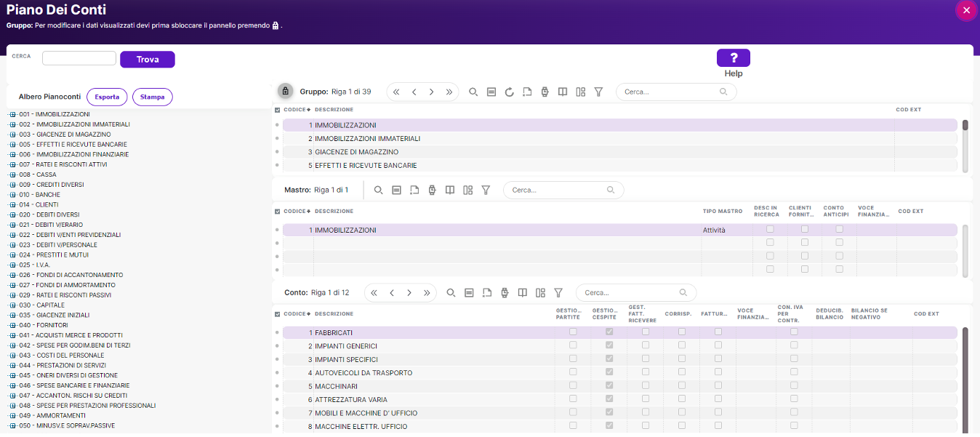Open the column layout icon in Conto toolbar
The width and height of the screenshot is (980, 437).
pyautogui.click(x=540, y=293)
